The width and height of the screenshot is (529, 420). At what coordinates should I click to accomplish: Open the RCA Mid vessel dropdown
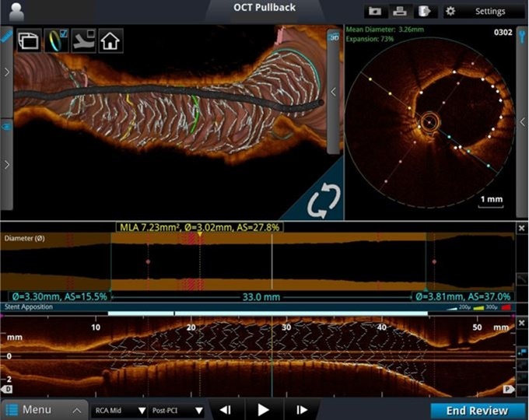pos(119,410)
